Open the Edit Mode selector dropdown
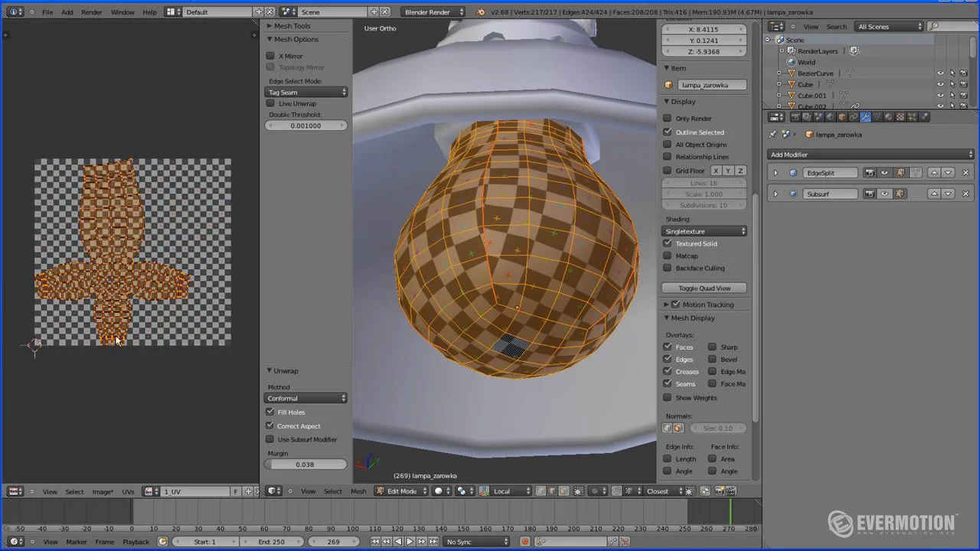Viewport: 980px width, 551px height. click(401, 491)
